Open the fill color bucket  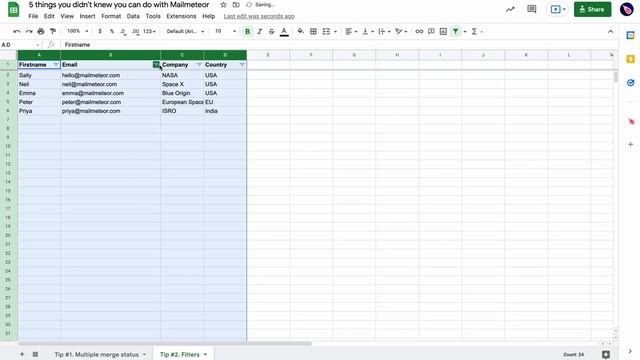[300, 31]
